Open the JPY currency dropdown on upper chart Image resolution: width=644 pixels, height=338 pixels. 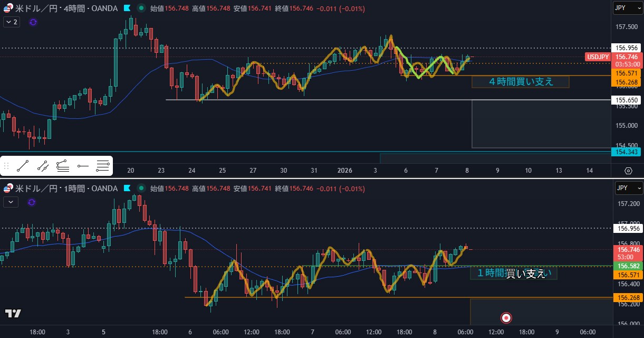tap(628, 8)
